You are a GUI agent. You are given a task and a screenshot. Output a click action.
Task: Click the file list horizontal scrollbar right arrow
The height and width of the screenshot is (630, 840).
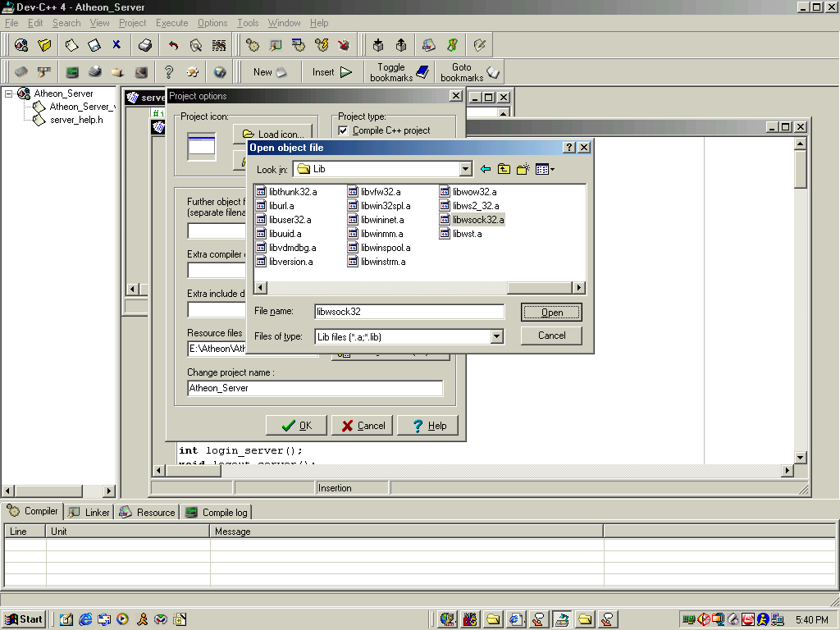[579, 288]
